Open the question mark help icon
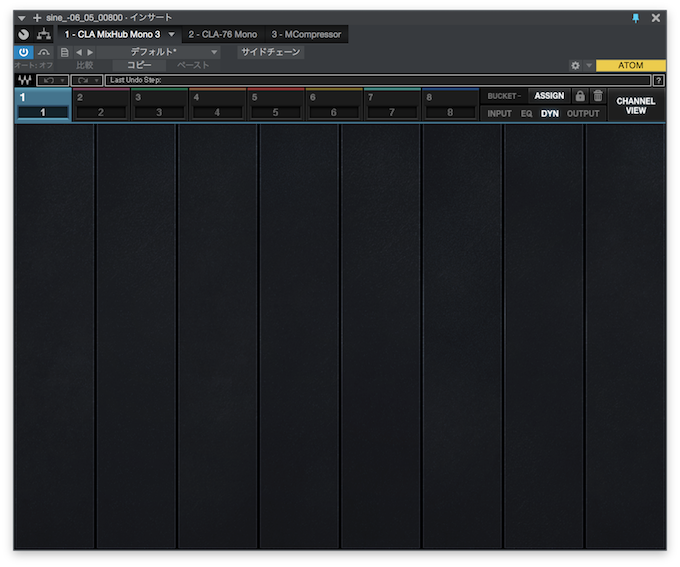680x567 pixels. (658, 81)
